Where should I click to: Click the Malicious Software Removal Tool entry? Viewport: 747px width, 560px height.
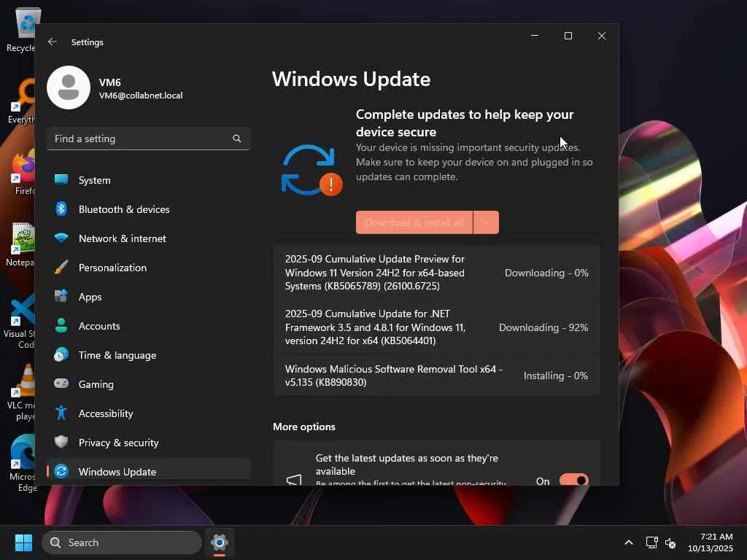[x=436, y=376]
